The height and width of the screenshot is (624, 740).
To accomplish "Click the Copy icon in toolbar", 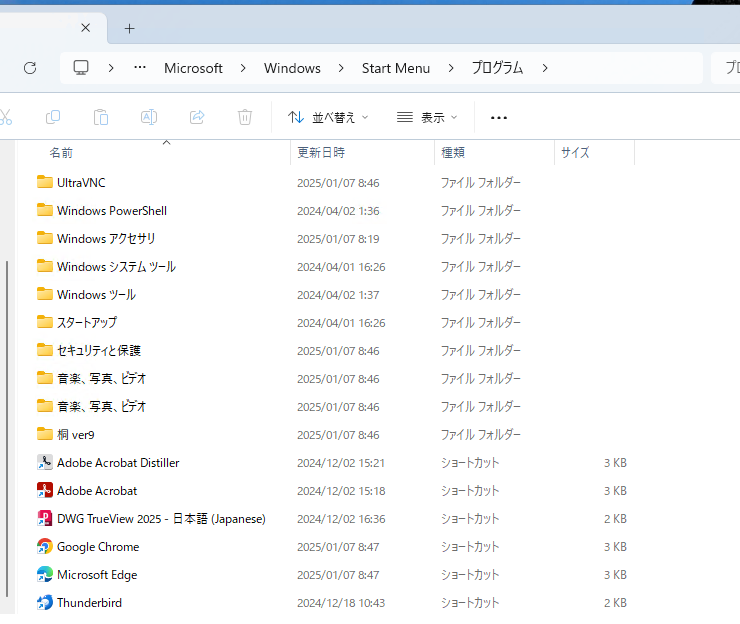I will [x=53, y=117].
